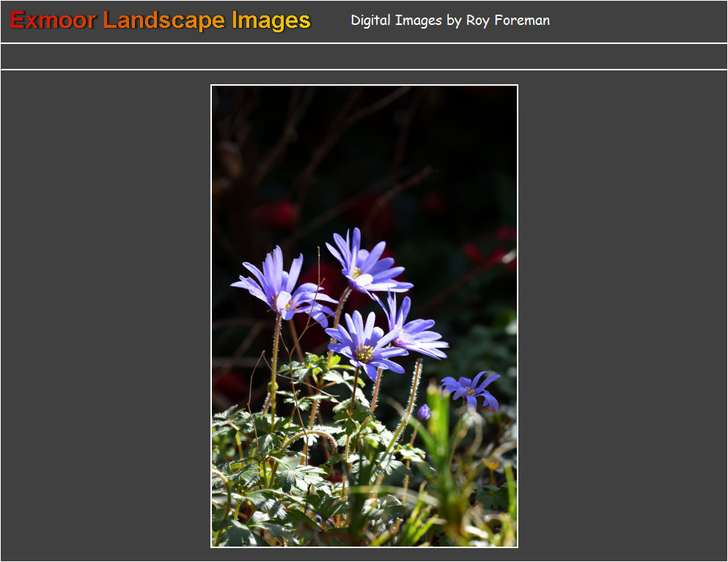Click the word Exmoor in the red heading
The image size is (728, 562).
[53, 21]
